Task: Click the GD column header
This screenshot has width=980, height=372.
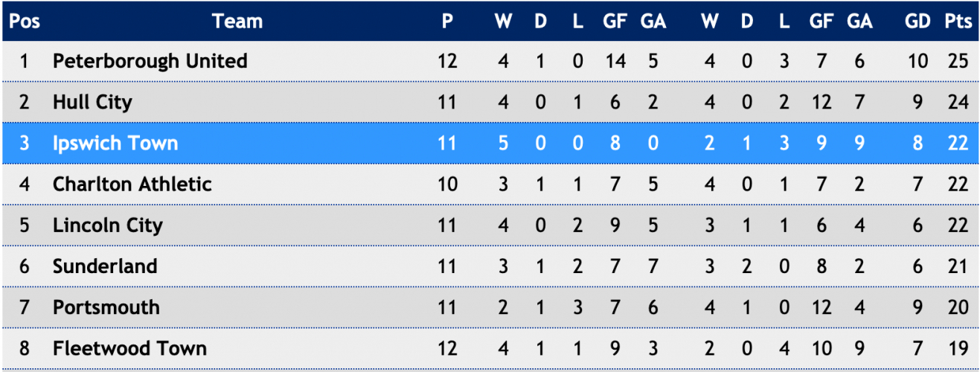Action: point(917,22)
